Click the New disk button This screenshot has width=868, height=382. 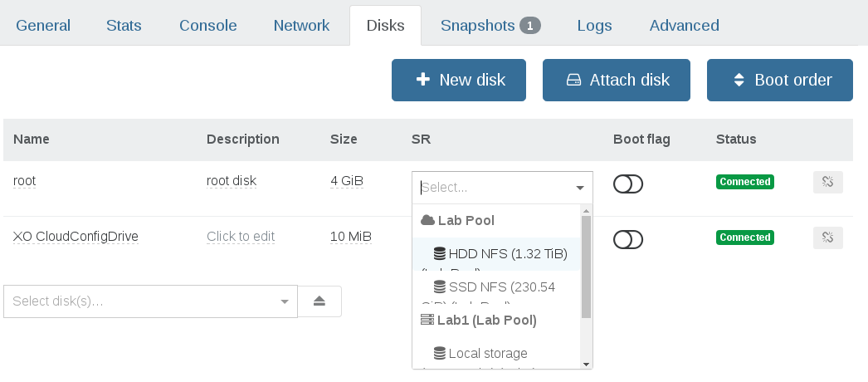(x=459, y=81)
